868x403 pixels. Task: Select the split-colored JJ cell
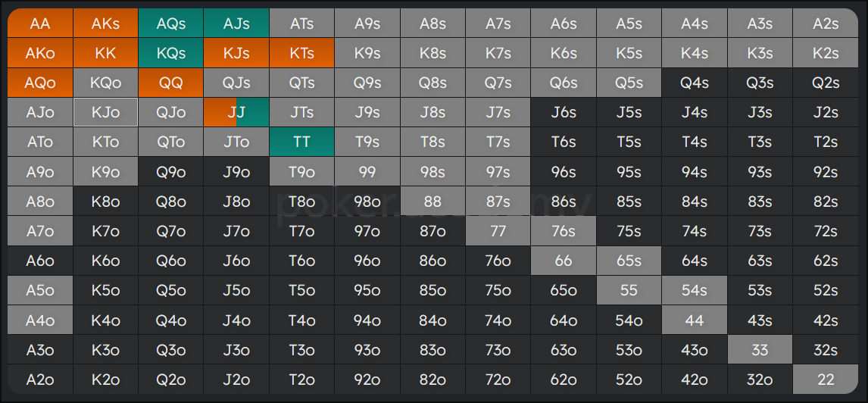[x=236, y=112]
